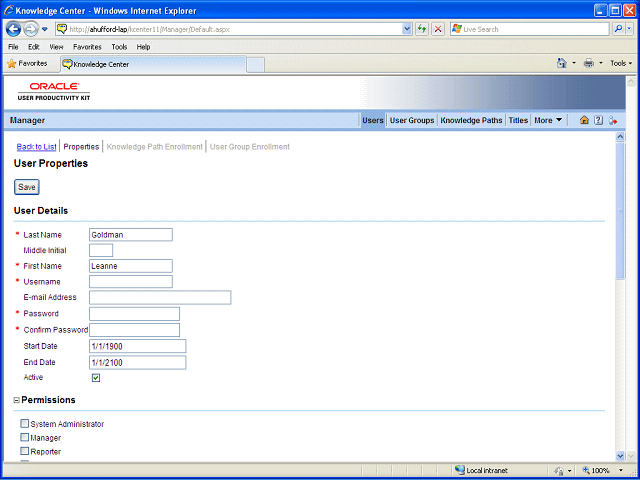Click the page scrollbar up arrow
The height and width of the screenshot is (480, 640).
(x=620, y=137)
